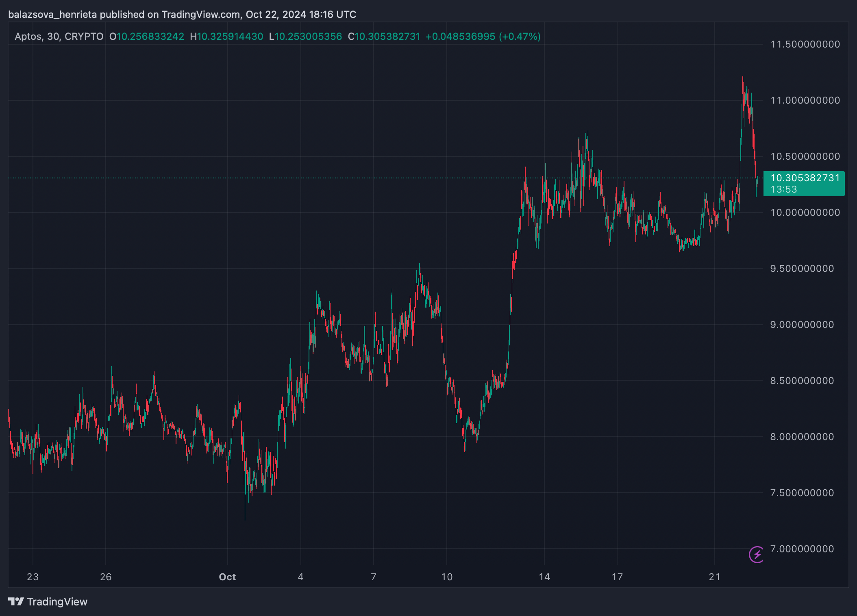Click the +0.048536995 (+0.47%) change text
This screenshot has height=616, width=857.
(x=483, y=37)
